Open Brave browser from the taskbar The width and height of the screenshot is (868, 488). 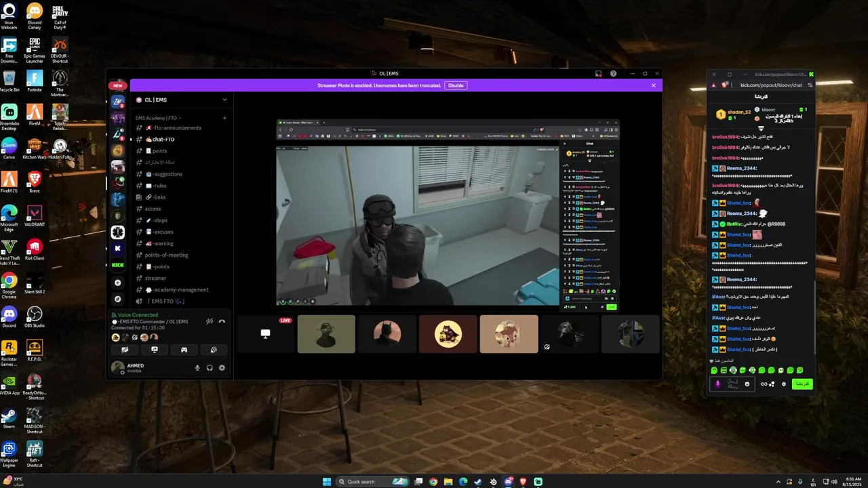(x=523, y=481)
